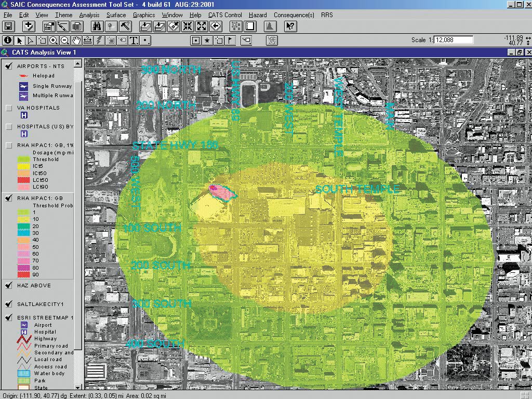Select the CATS flag tool

tap(230, 41)
